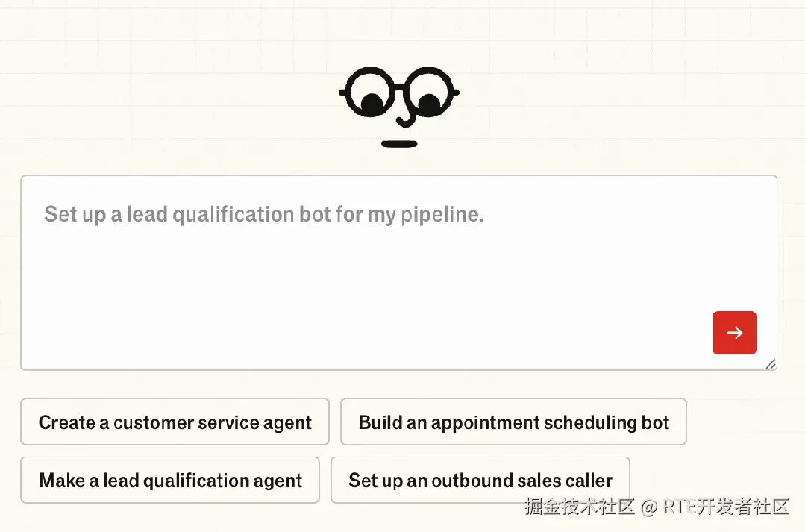The height and width of the screenshot is (532, 805).
Task: Click the bridge between the two lenses
Action: coord(399,87)
